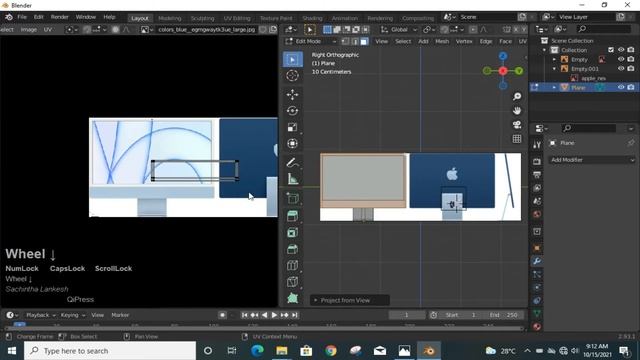Viewport: 640px width, 360px height.
Task: Switch to face select mode
Action: point(364,41)
